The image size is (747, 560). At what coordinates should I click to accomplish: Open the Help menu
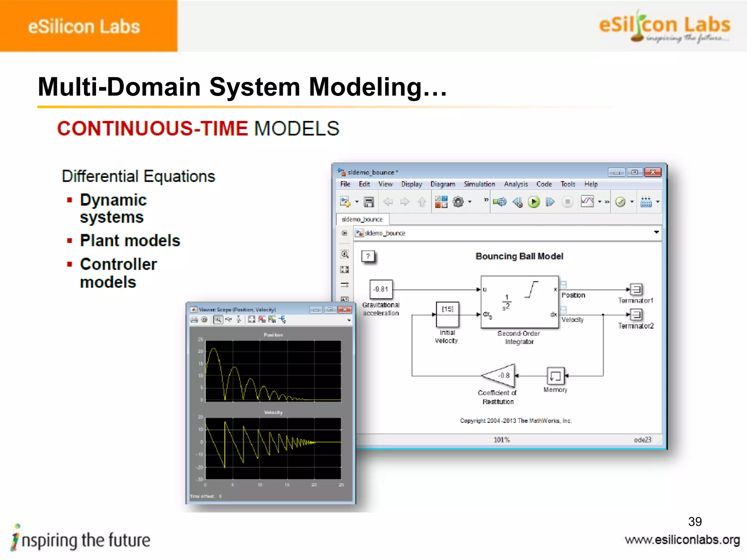[591, 184]
